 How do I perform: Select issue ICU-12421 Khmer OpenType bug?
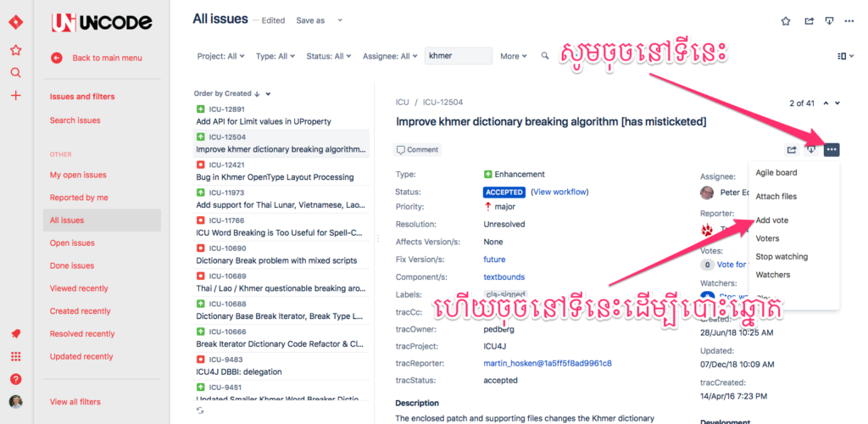281,171
